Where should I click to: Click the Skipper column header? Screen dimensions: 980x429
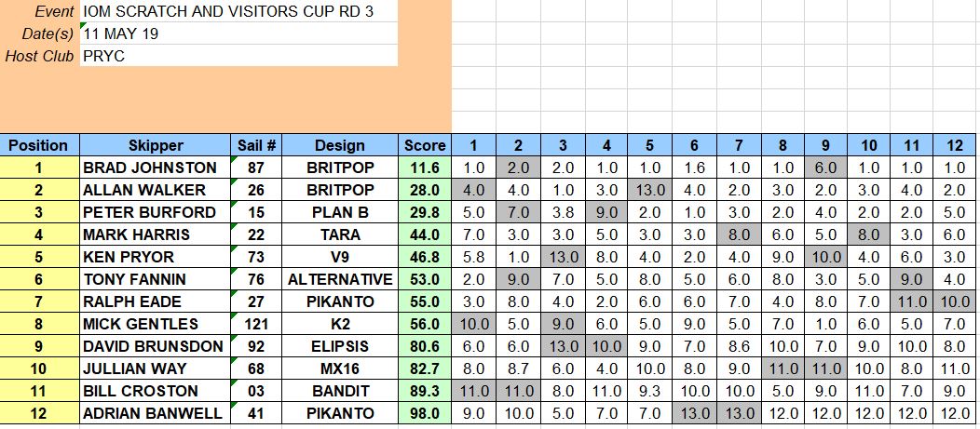(x=155, y=145)
